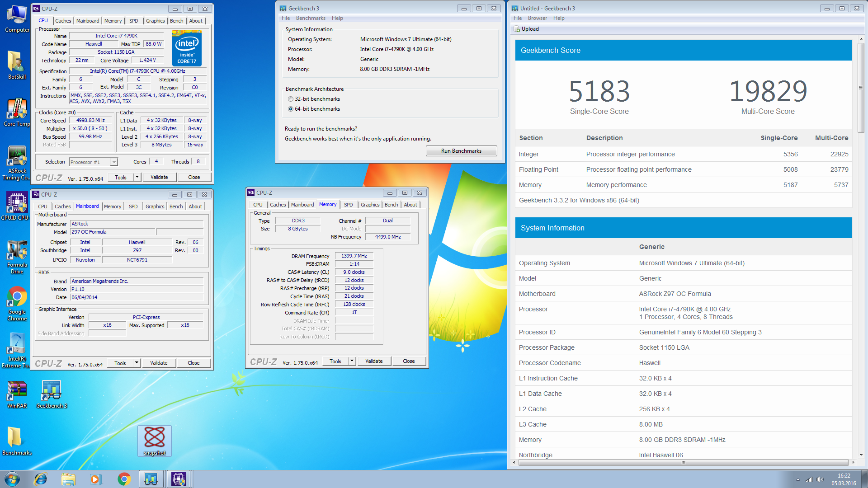Open Windows Media Player from the taskbar
The height and width of the screenshot is (488, 868).
(x=95, y=479)
